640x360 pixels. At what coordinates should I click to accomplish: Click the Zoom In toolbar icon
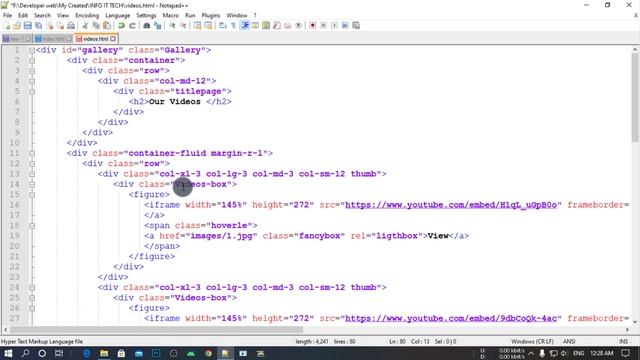(172, 25)
